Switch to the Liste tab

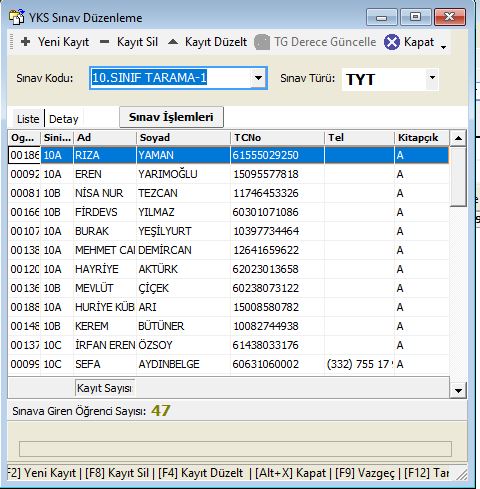28,119
